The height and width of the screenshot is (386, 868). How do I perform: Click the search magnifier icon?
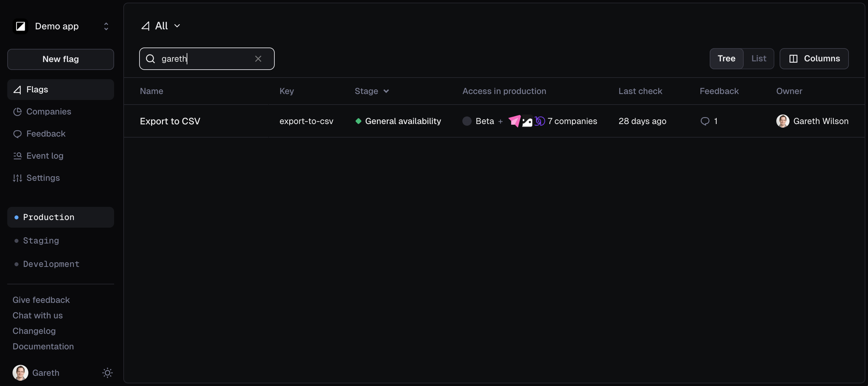(x=150, y=59)
